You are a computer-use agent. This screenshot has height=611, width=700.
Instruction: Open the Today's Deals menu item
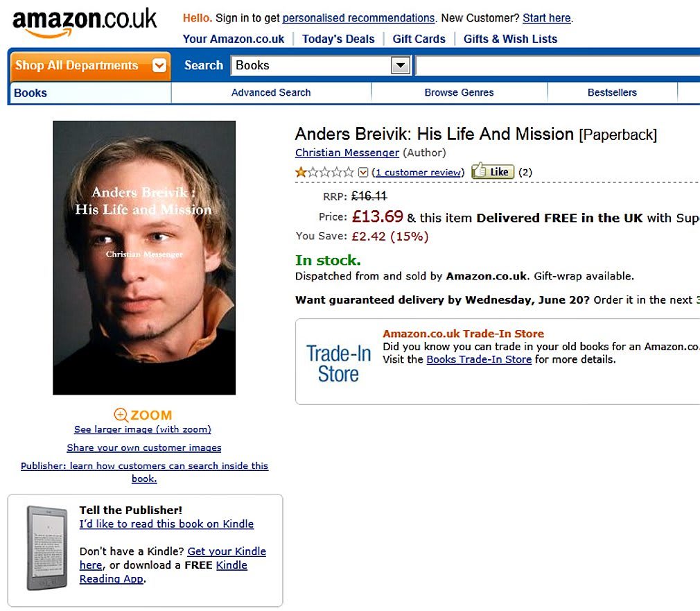(x=338, y=39)
